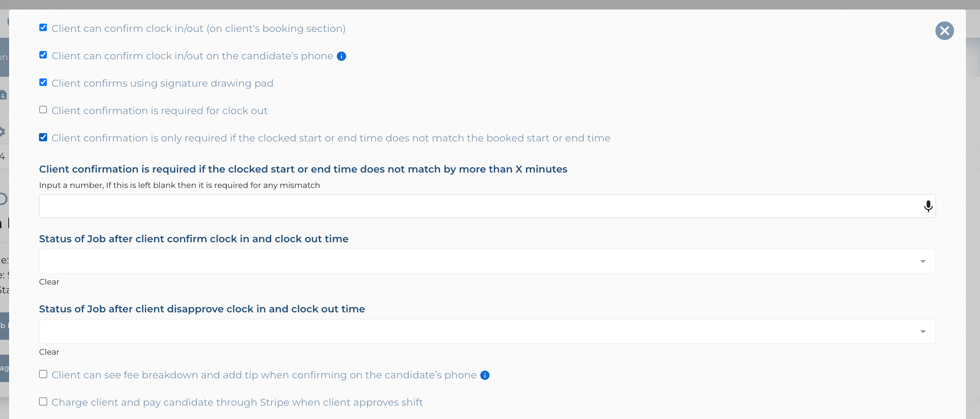Viewport: 980px width, 419px height.
Task: Toggle confirmation only required on time mismatch
Action: 43,137
